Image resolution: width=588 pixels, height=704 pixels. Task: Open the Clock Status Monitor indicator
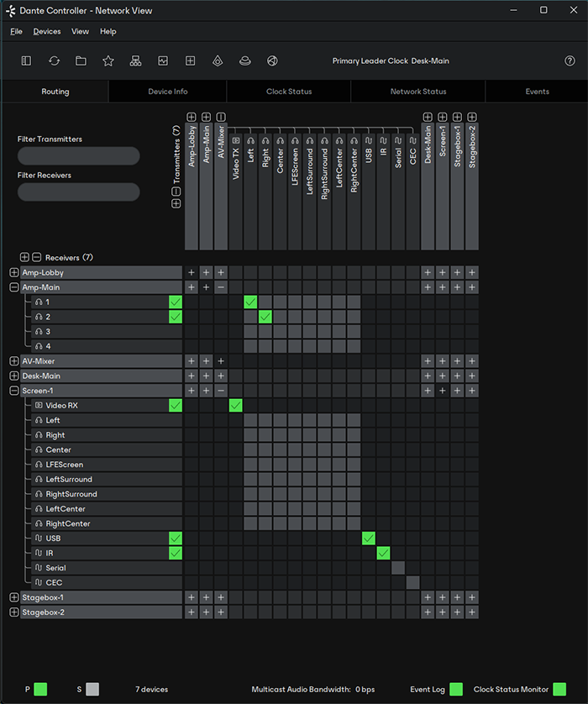click(x=559, y=689)
